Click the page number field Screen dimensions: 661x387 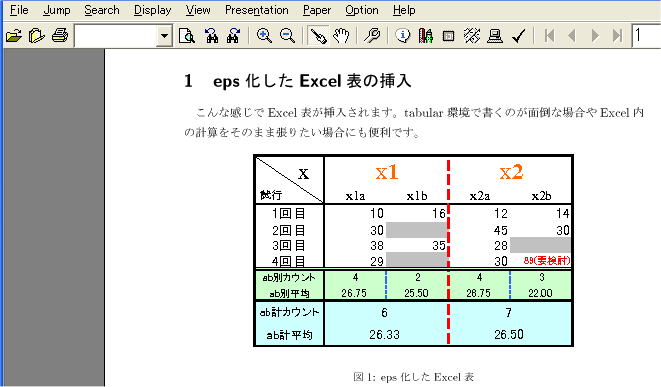pyautogui.click(x=646, y=36)
